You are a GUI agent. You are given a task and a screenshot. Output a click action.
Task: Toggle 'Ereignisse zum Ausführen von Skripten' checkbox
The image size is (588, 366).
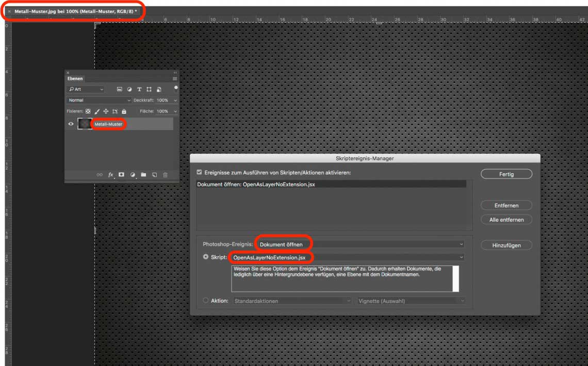199,172
